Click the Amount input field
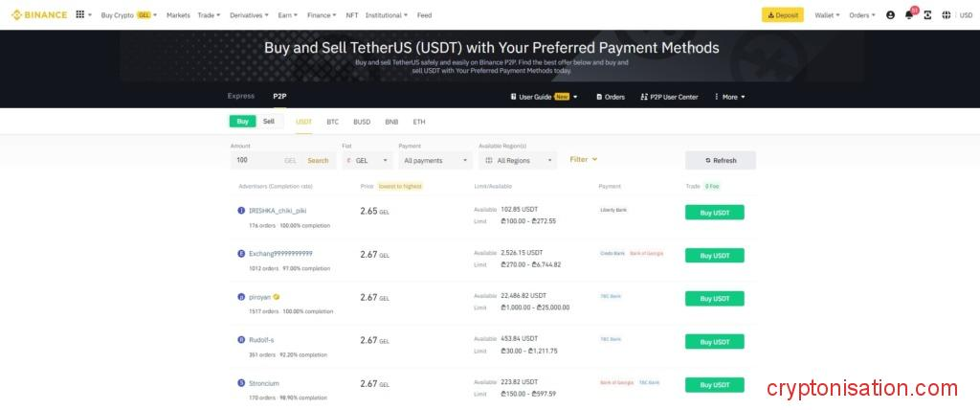The width and height of the screenshot is (980, 410). [x=258, y=161]
